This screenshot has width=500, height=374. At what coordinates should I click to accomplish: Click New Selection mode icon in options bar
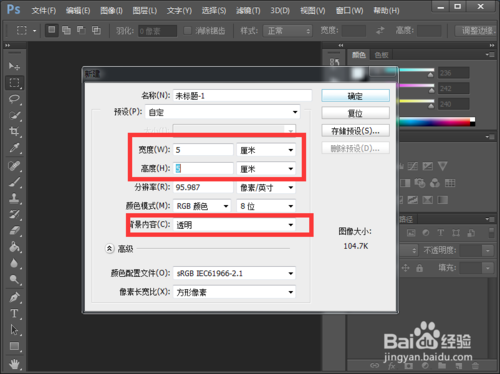(52, 30)
